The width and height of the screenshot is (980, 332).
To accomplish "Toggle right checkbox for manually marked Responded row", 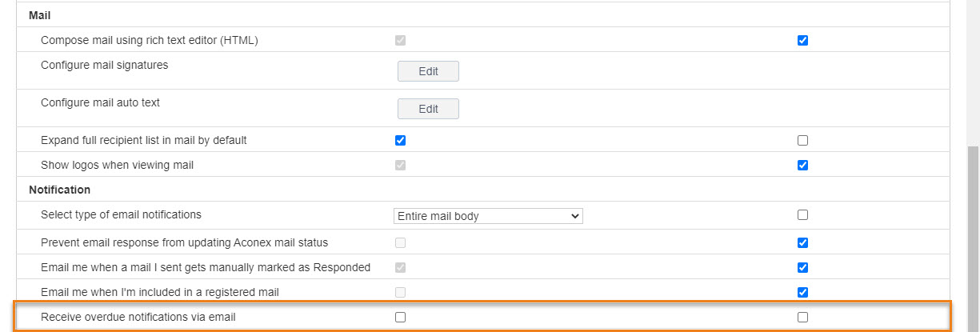I will pyautogui.click(x=802, y=267).
